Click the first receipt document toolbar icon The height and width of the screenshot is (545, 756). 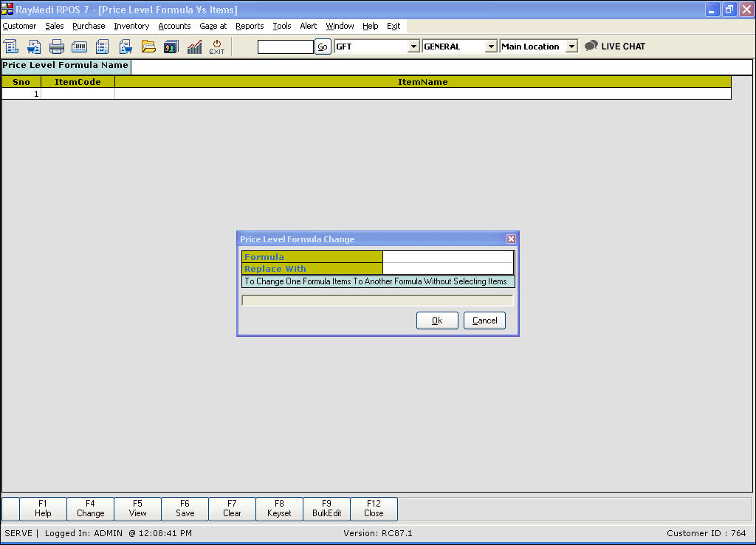coord(11,47)
